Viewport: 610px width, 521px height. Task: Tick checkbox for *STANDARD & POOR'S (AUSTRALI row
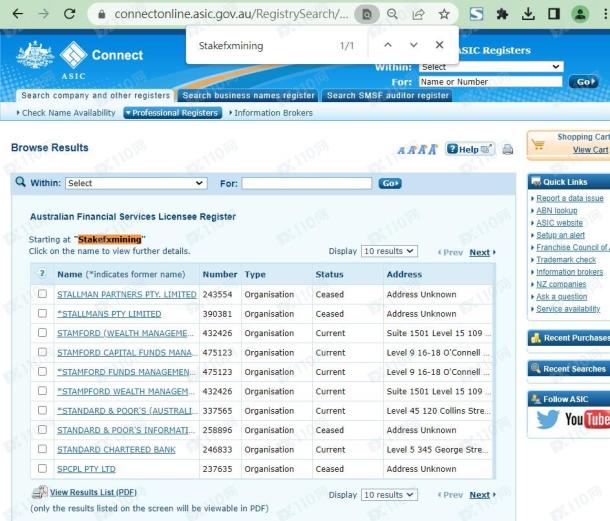coord(42,410)
